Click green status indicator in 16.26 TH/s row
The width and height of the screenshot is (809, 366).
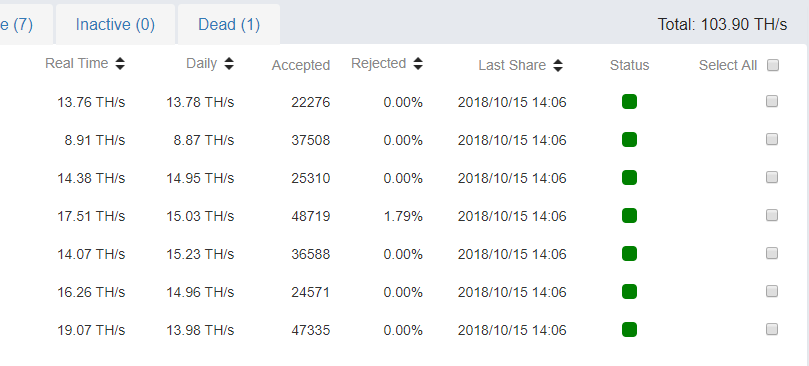click(x=629, y=292)
